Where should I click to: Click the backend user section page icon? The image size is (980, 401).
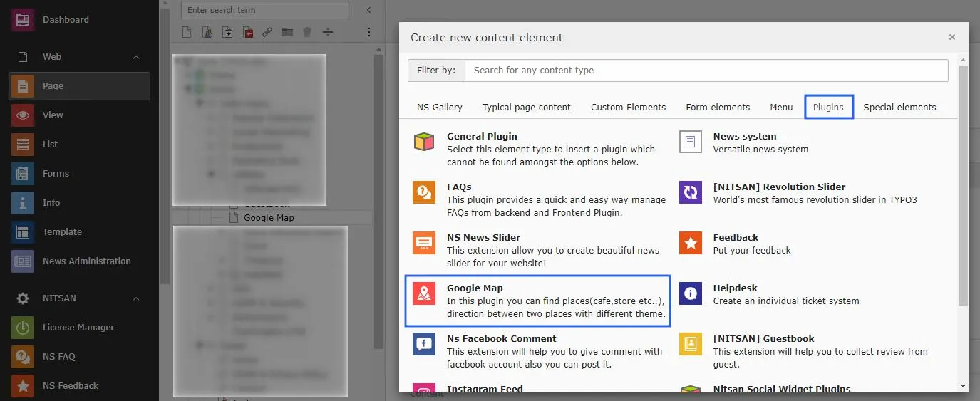(x=207, y=32)
